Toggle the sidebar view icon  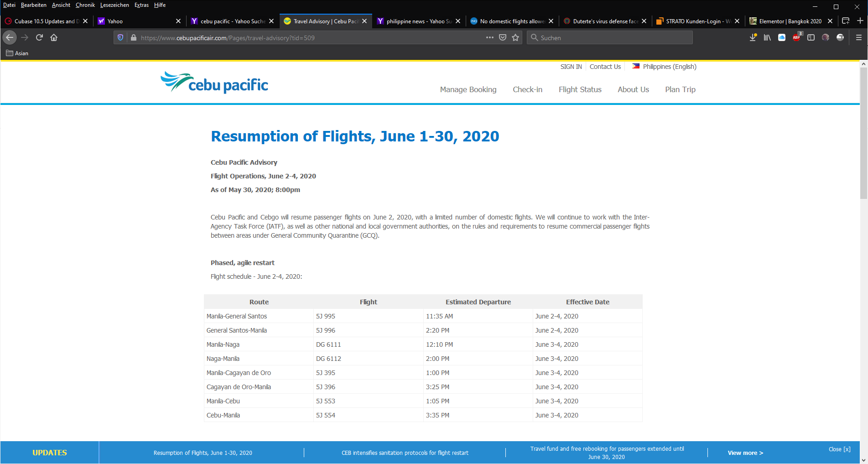(811, 37)
